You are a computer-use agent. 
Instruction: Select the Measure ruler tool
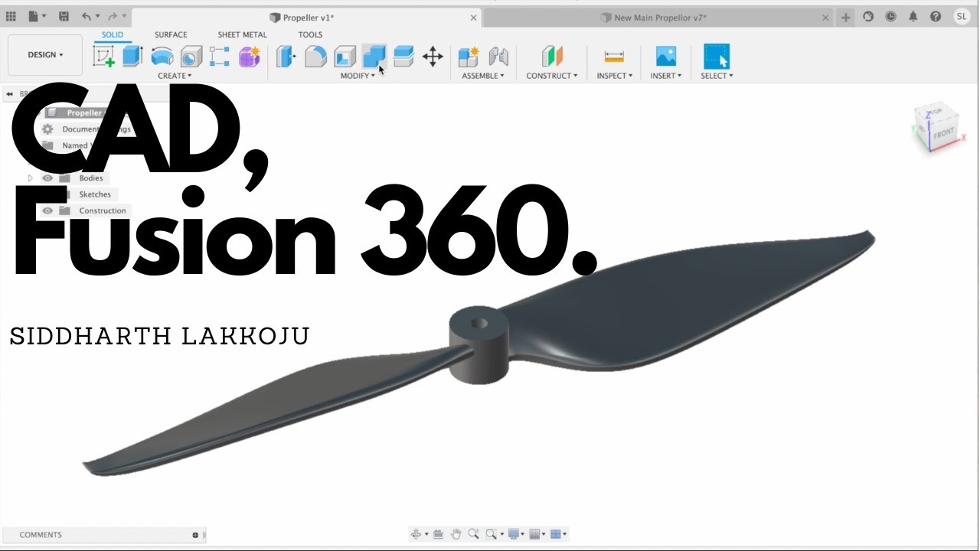(x=614, y=56)
